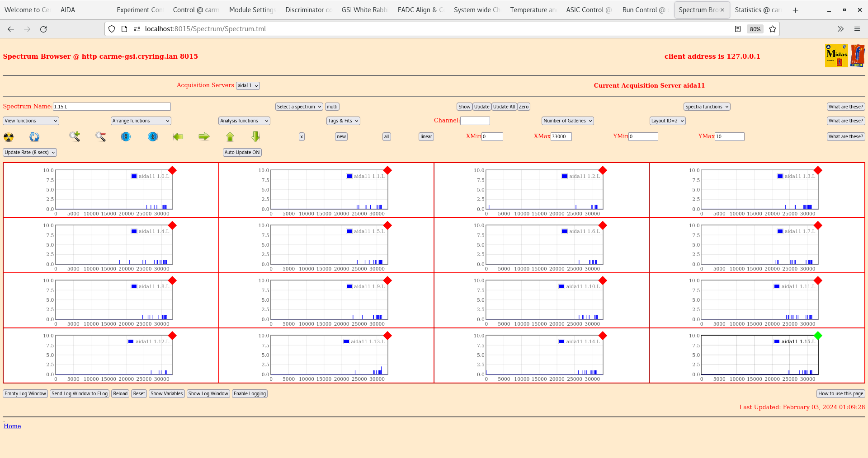Viewport: 868px width, 458px height.
Task: Click the green up arrow icon
Action: pos(230,136)
